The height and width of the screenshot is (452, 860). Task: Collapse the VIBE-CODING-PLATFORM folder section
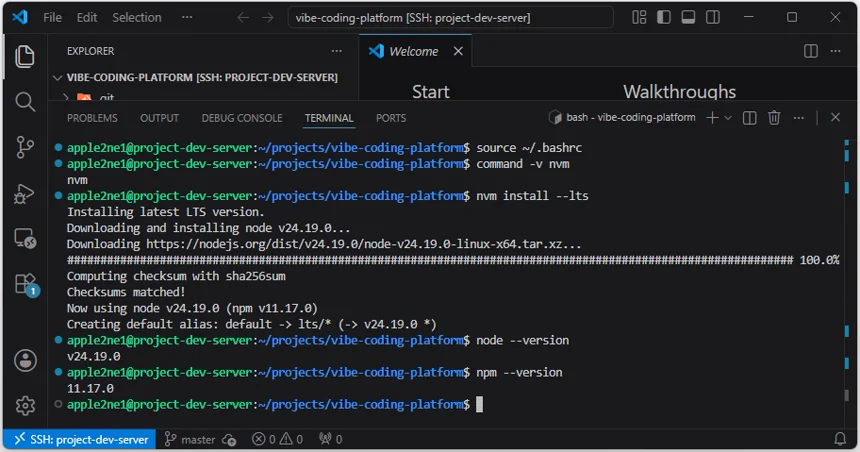click(202, 77)
